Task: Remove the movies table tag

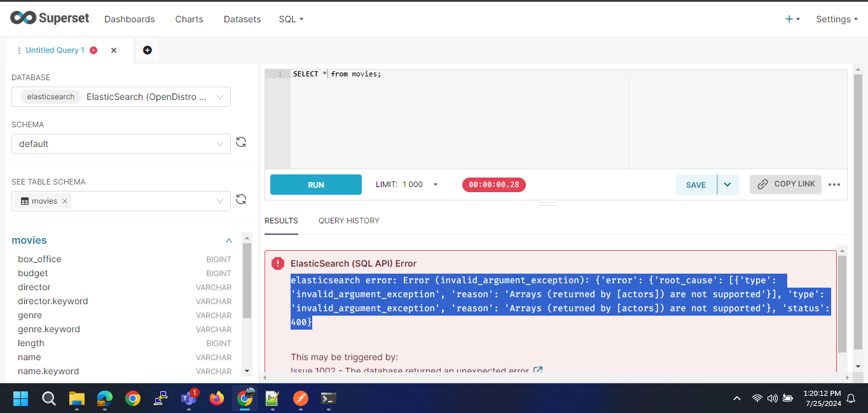Action: tap(65, 201)
